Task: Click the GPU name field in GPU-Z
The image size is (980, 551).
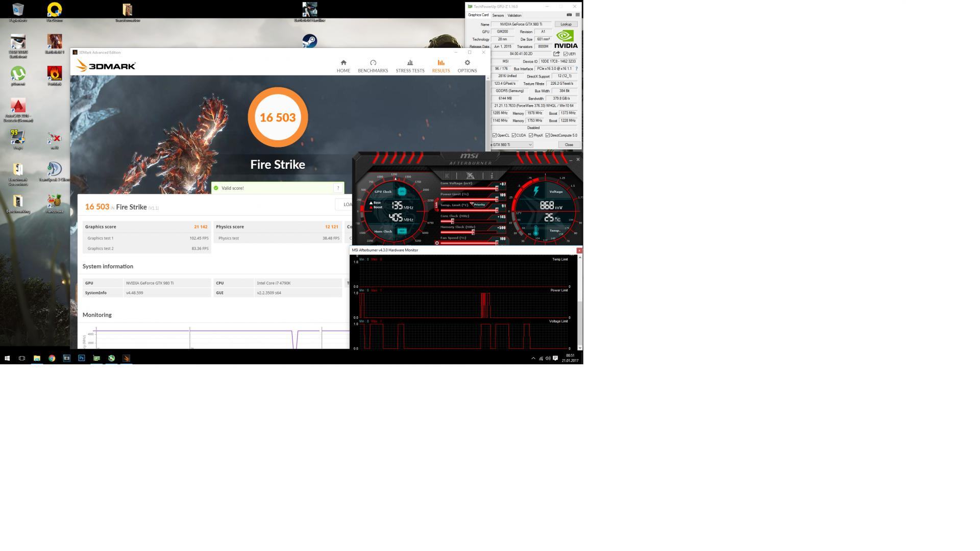Action: pyautogui.click(x=521, y=24)
